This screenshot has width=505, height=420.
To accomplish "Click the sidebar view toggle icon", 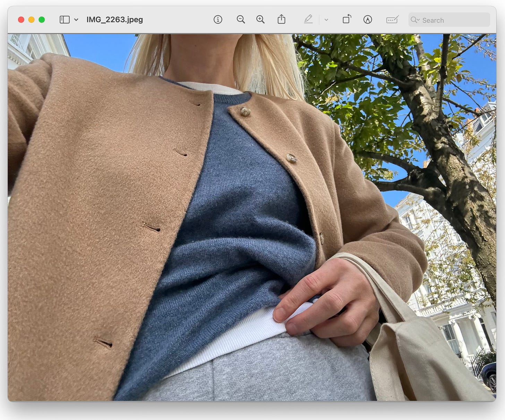I will [65, 20].
